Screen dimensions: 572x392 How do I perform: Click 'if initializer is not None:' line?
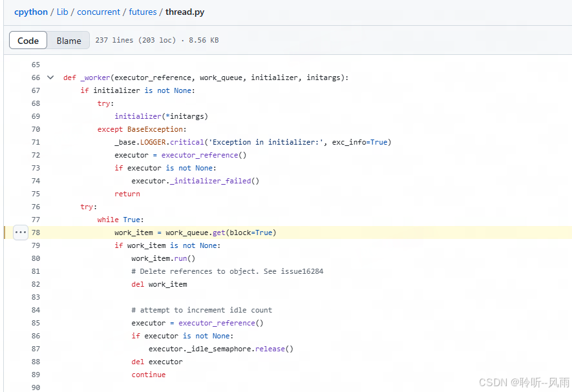tap(138, 90)
